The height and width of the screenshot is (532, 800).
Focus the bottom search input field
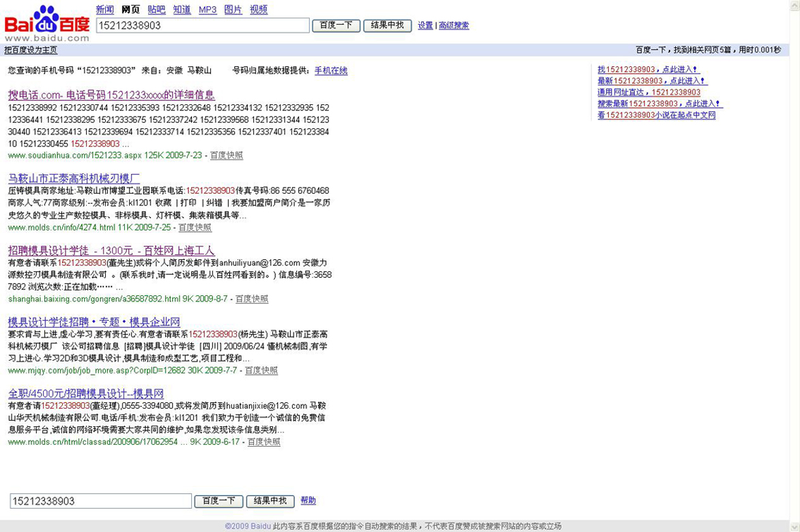(100, 501)
